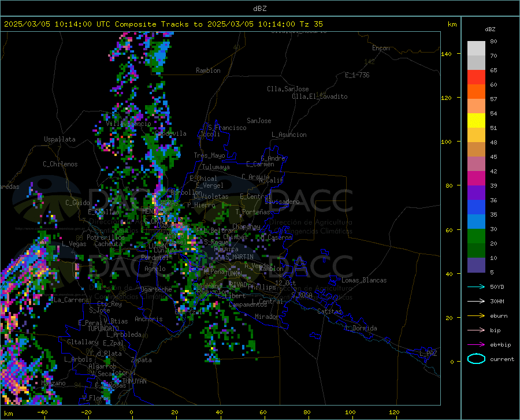
Task: Click the magenta eb+bip arrow symbol
Action: [476, 345]
